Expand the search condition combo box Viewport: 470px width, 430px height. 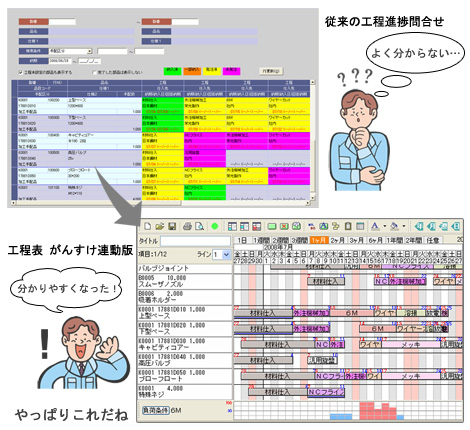[x=89, y=51]
